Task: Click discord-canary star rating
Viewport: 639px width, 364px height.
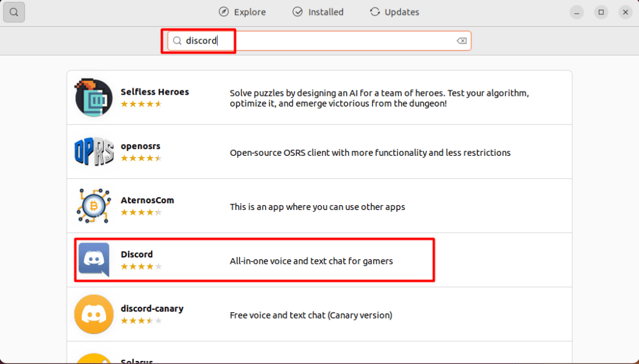Action: coord(142,321)
